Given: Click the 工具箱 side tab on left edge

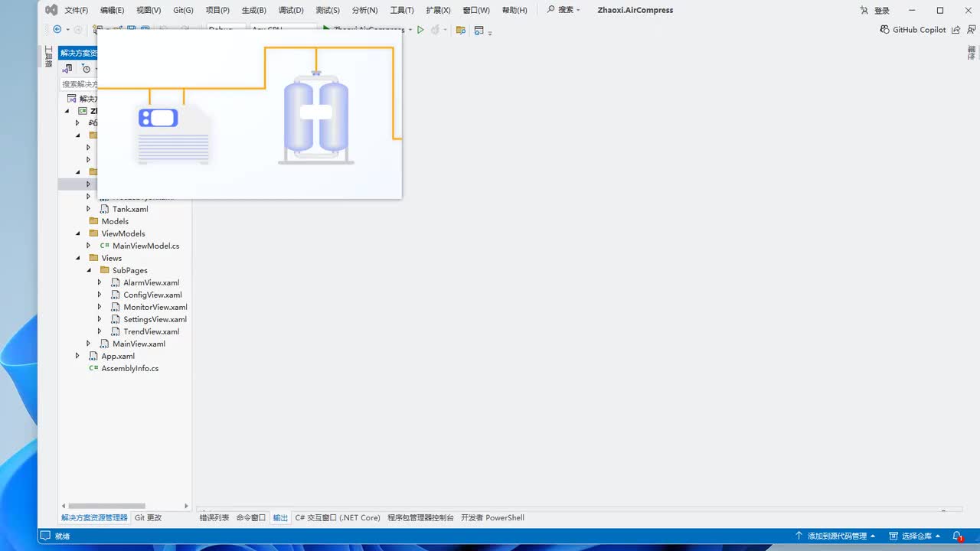Looking at the screenshot, I should [48, 56].
